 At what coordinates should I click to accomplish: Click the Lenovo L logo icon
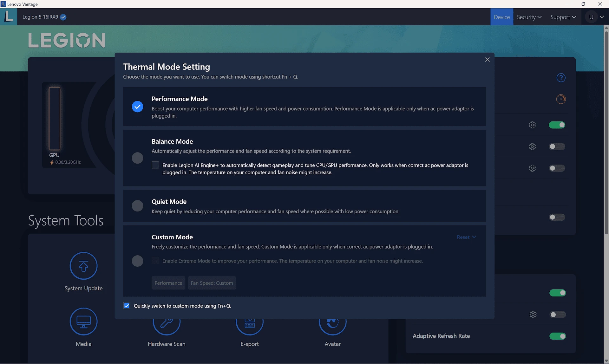point(9,16)
